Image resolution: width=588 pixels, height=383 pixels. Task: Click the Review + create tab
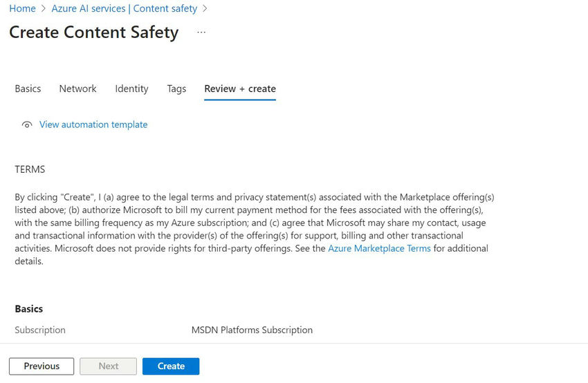(240, 88)
